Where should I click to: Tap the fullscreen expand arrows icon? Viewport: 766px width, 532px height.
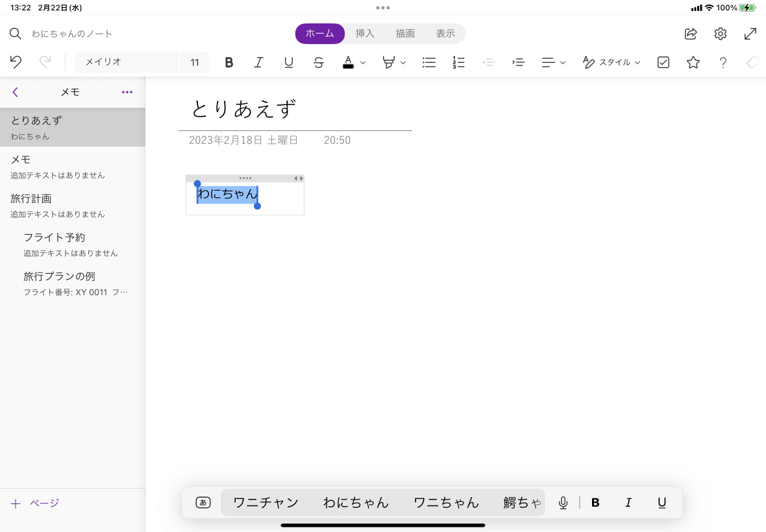[x=750, y=34]
